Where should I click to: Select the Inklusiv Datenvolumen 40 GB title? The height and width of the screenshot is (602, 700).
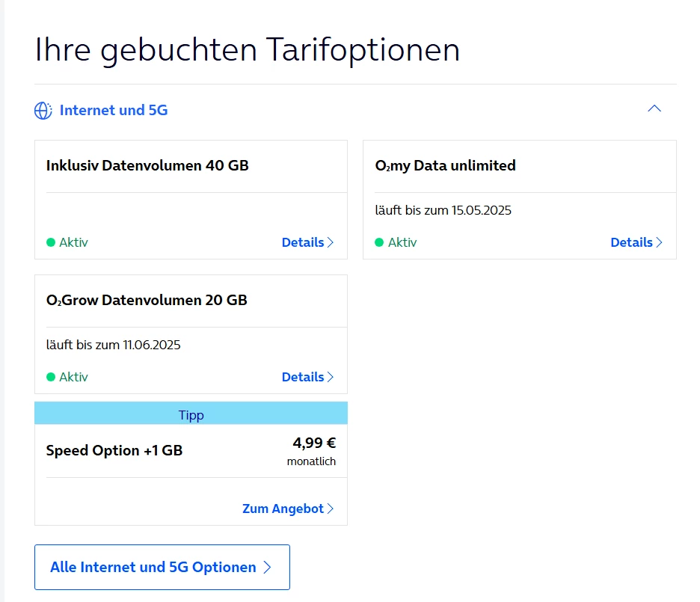pos(147,165)
